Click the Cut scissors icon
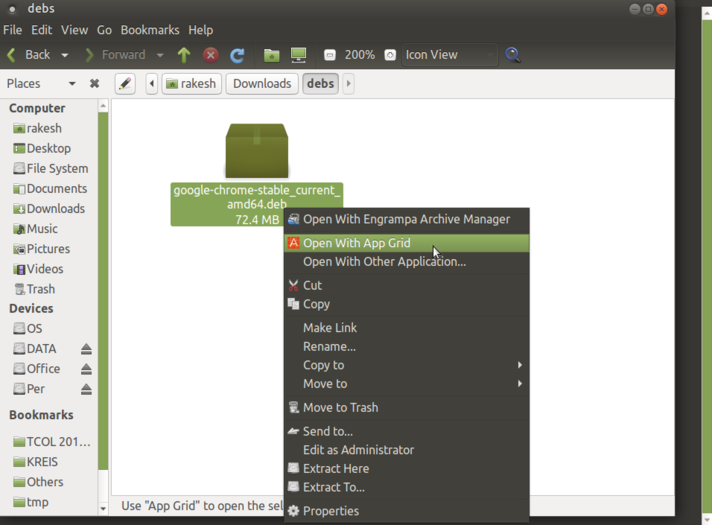The width and height of the screenshot is (712, 525). (x=293, y=285)
